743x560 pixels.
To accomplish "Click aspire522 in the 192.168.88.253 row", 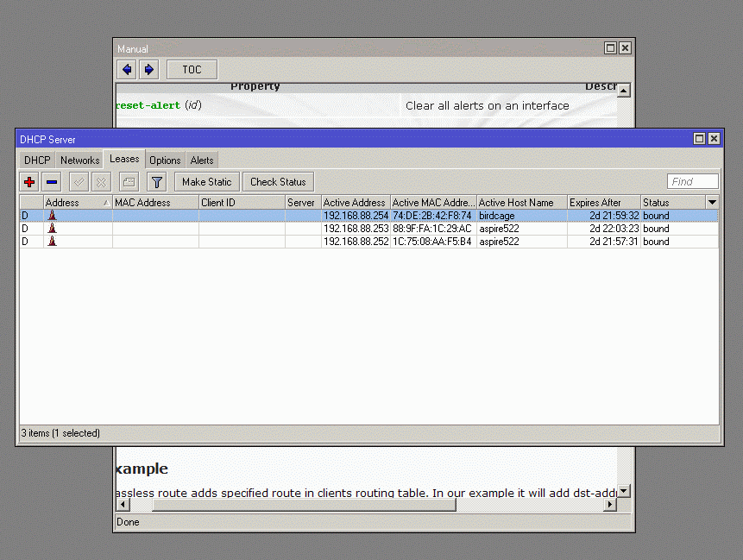I will (x=499, y=229).
